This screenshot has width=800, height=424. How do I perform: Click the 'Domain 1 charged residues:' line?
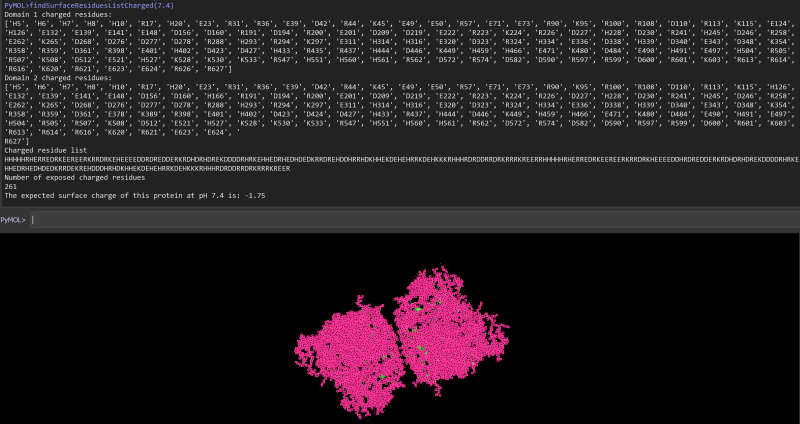58,15
